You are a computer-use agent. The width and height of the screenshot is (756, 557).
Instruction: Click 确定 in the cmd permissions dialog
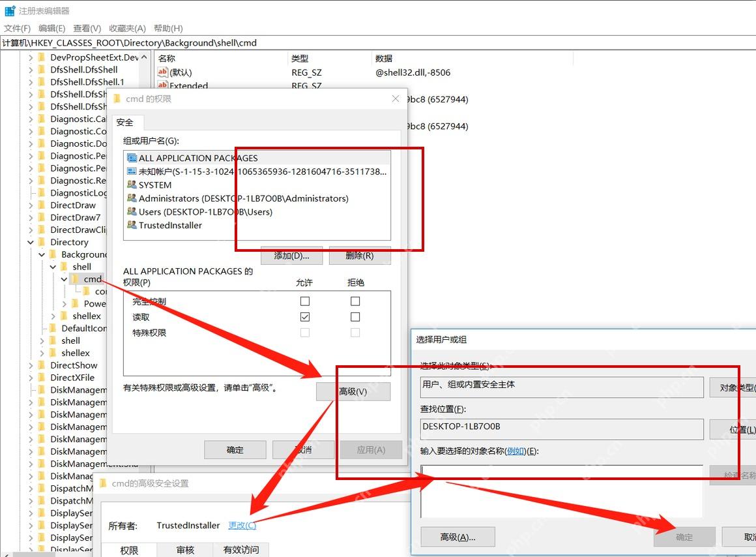point(235,450)
